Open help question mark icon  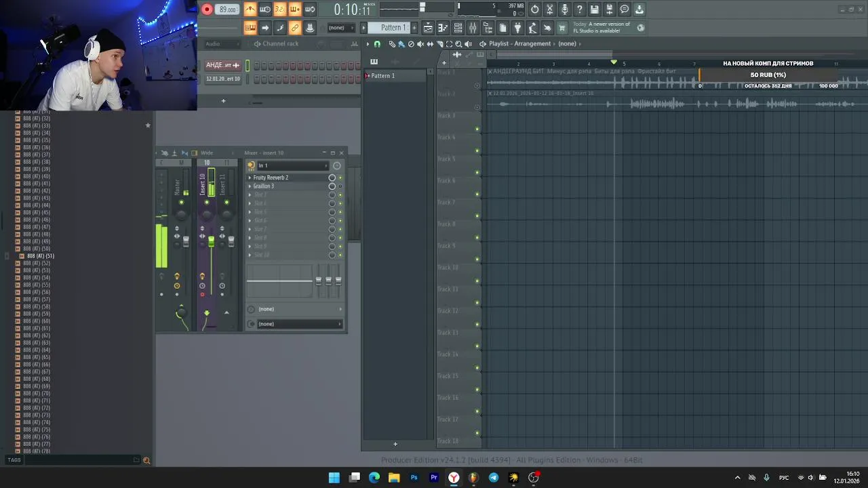(x=580, y=9)
